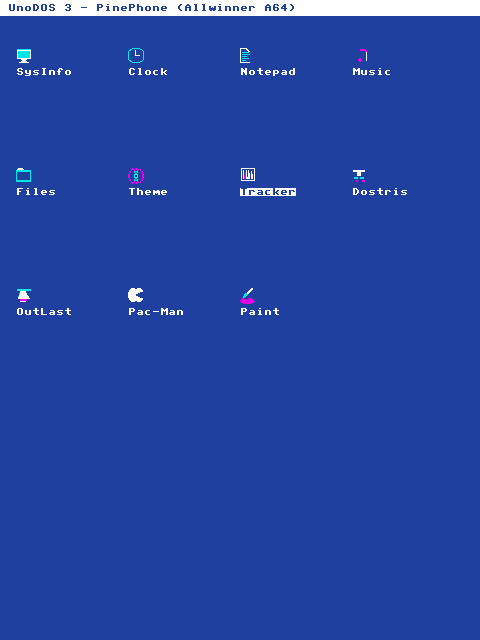Select the Theme label

pyautogui.click(x=148, y=192)
